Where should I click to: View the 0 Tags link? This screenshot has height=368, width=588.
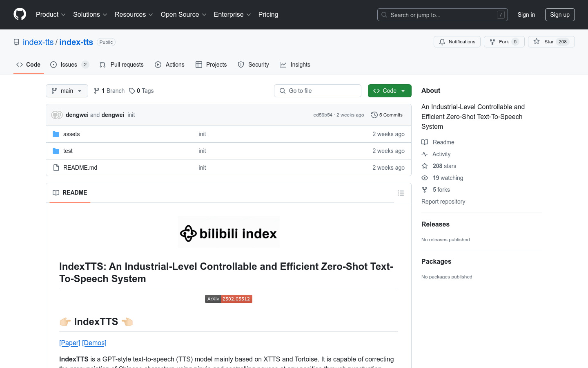[141, 91]
